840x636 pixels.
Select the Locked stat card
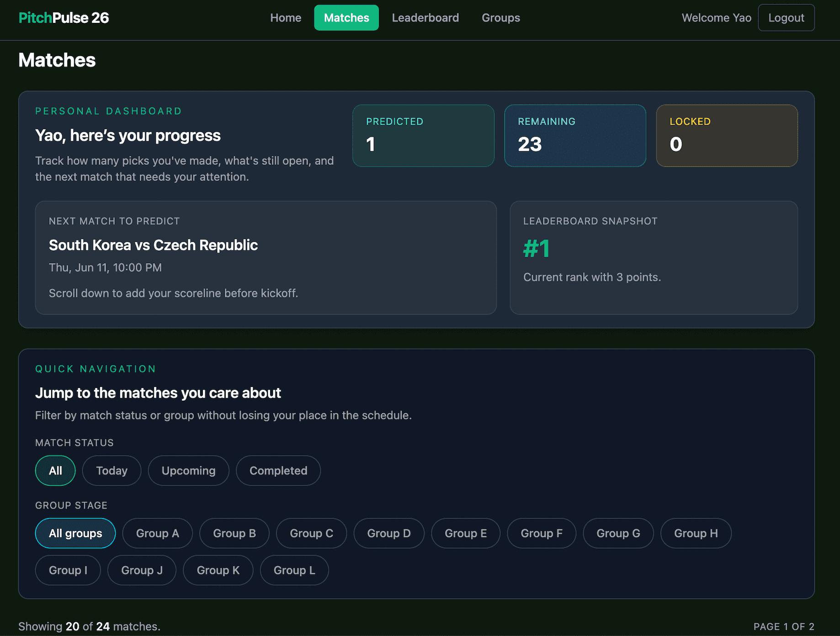point(727,136)
